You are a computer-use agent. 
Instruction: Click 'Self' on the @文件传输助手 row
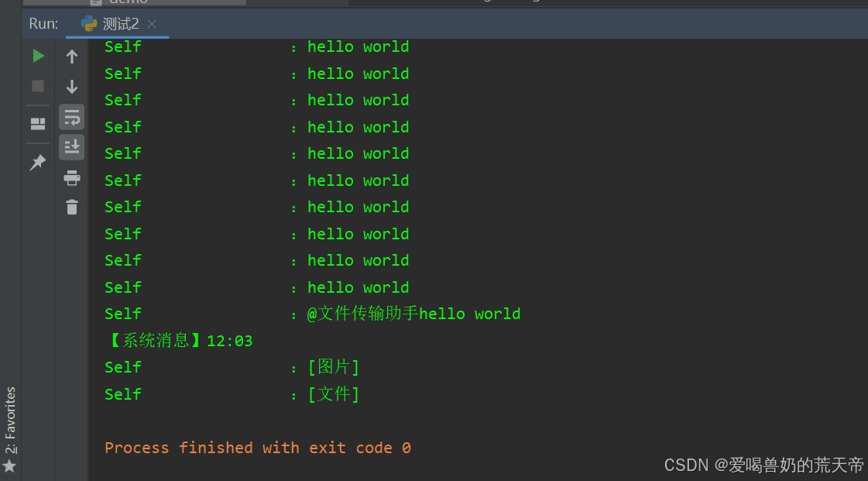click(123, 314)
